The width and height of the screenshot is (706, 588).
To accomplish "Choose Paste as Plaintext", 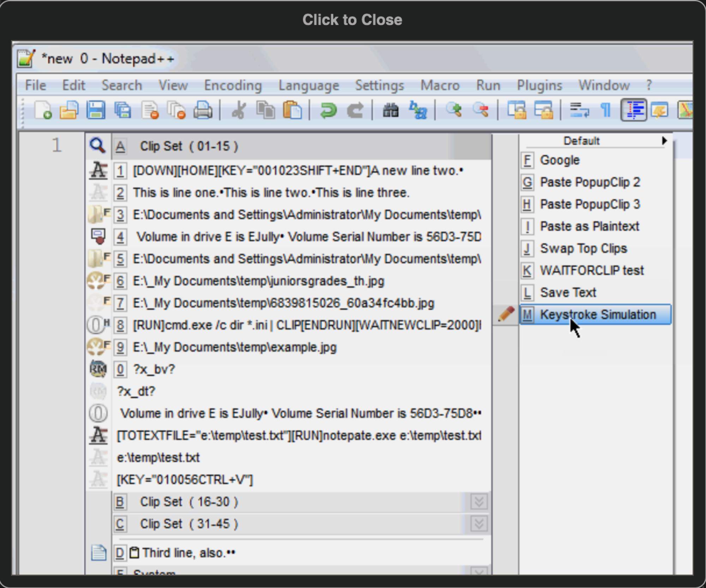I will (596, 226).
